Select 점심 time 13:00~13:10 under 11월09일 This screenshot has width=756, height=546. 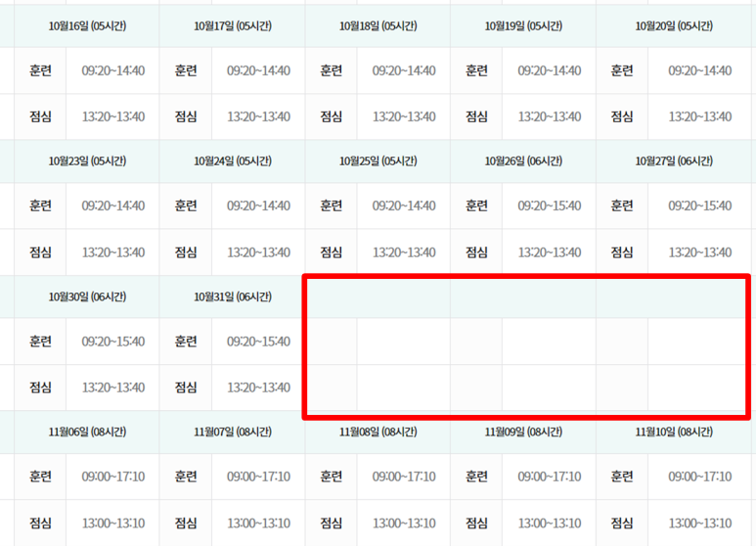tap(550, 523)
